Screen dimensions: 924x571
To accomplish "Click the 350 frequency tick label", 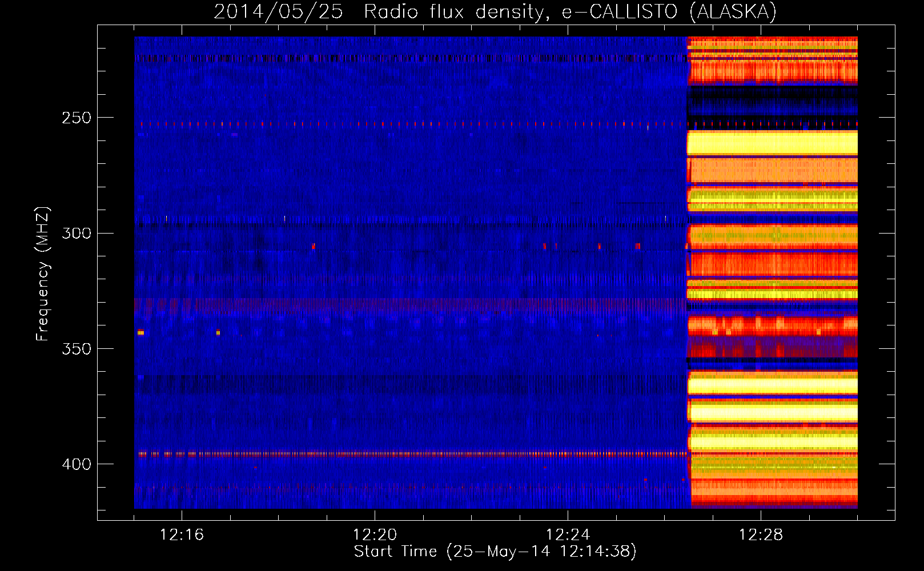I will (77, 349).
